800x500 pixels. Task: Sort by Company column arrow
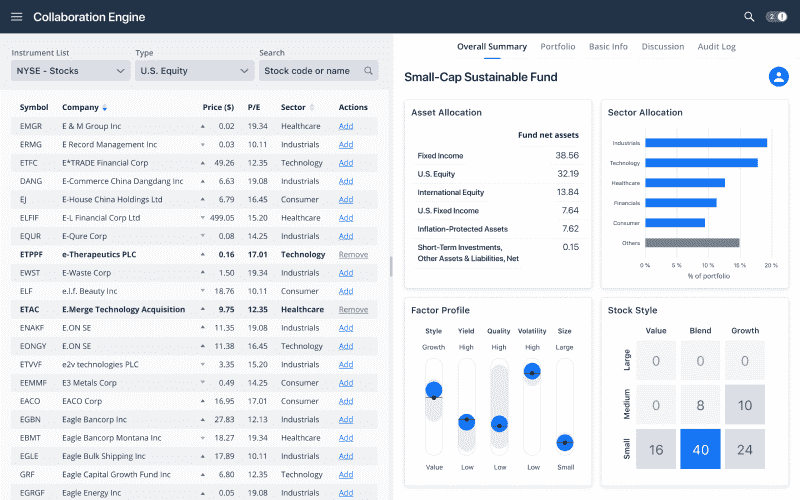point(105,108)
